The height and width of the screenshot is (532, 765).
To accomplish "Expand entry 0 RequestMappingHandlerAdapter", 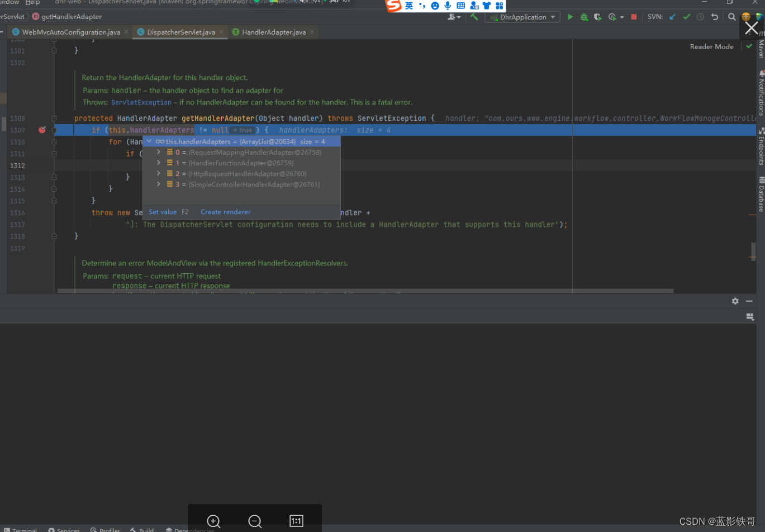I will pyautogui.click(x=159, y=152).
